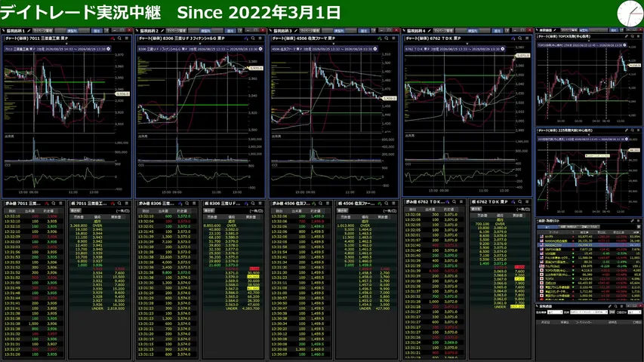644x362 pixels.
Task: Click search icon in 8306 chart header
Action: pyautogui.click(x=253, y=38)
